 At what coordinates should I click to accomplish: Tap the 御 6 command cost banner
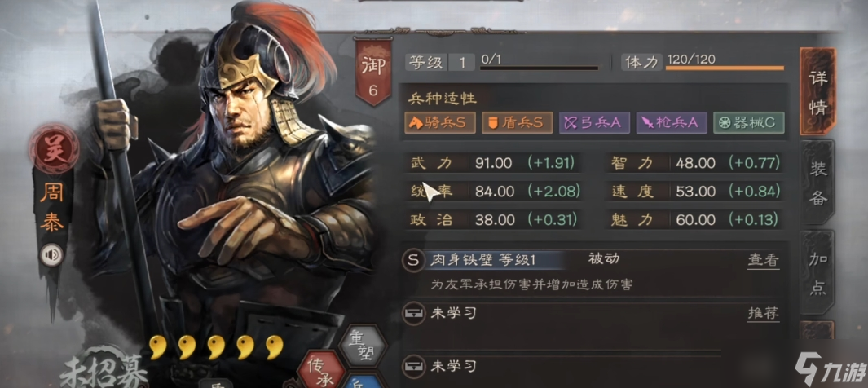373,73
